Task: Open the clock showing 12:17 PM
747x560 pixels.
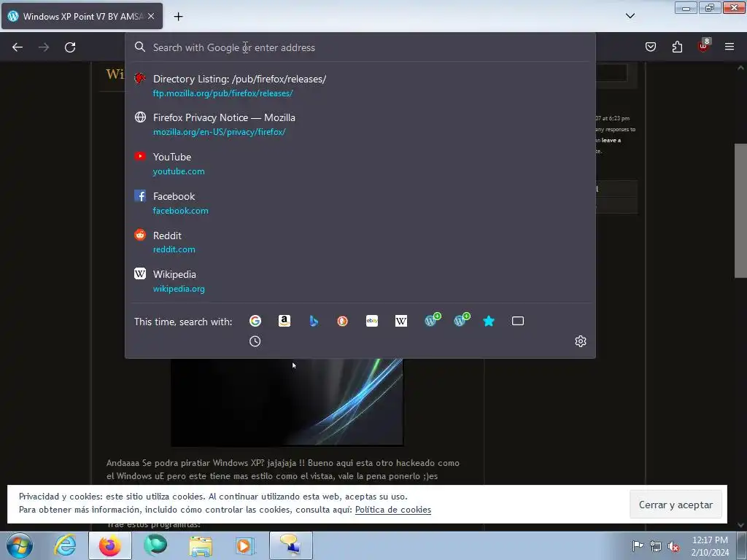Action: click(x=710, y=546)
